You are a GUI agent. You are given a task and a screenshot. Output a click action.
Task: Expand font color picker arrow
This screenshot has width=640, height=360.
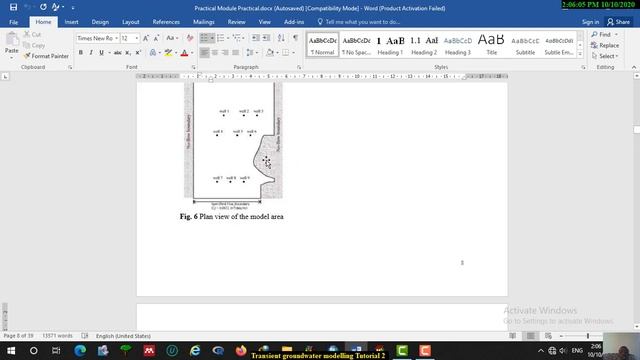pos(192,52)
